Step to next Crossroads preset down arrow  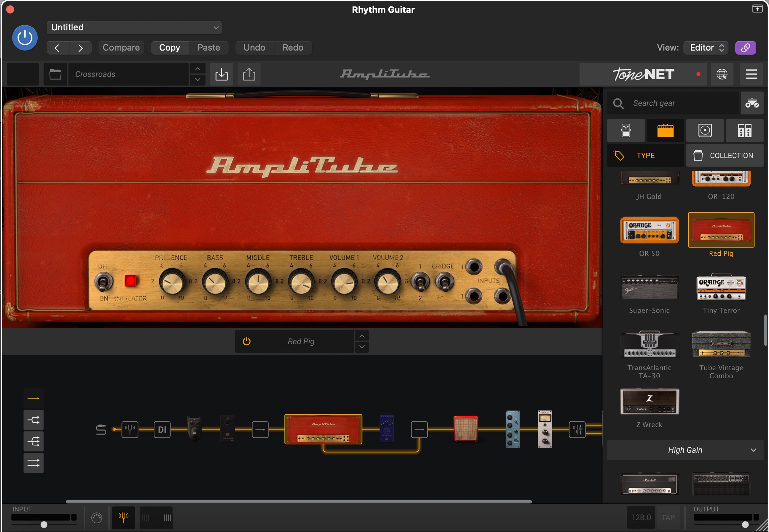point(198,80)
